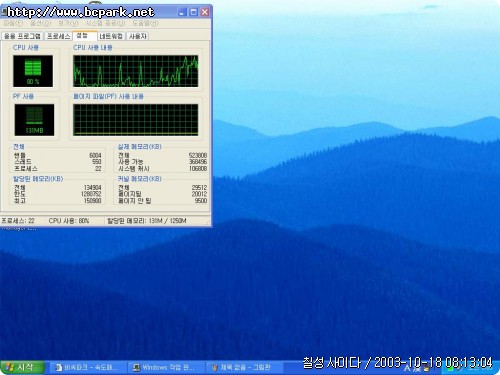
Task: Click the CPU 사용 내용 group label
Action: coord(93,48)
